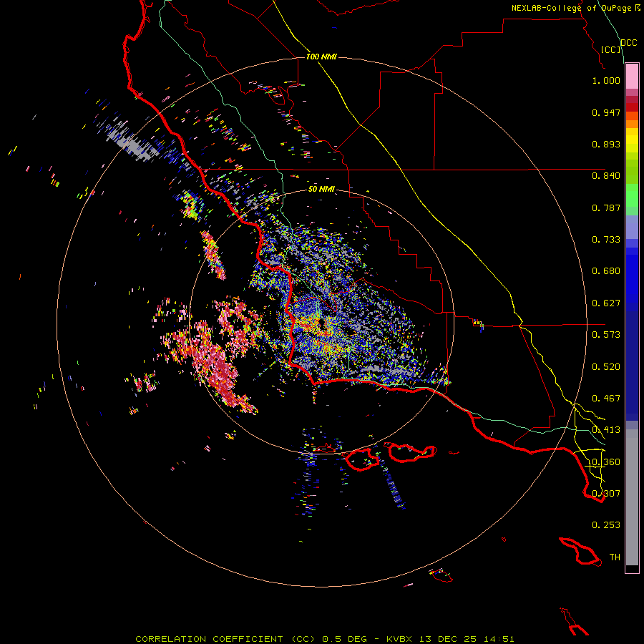
Task: Click the pink color band at legend top
Action: point(632,77)
